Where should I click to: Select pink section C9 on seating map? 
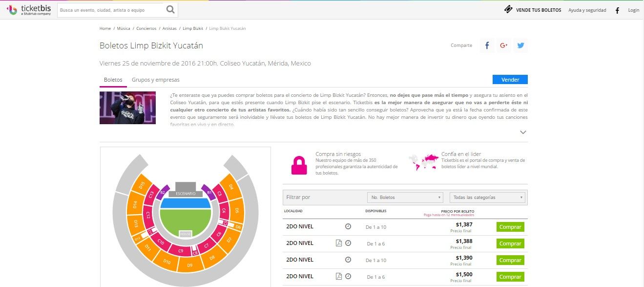tap(181, 251)
